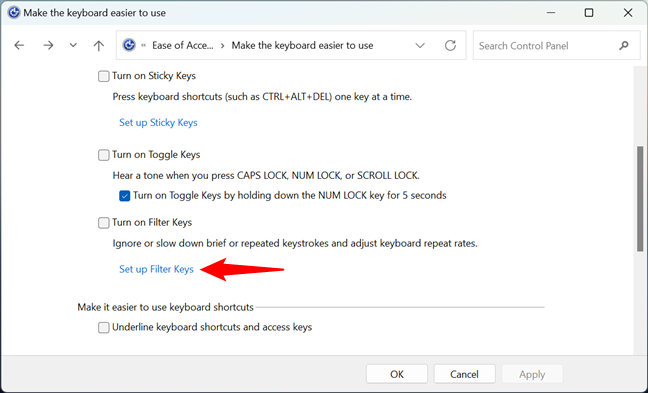This screenshot has width=648, height=393.
Task: Open Set up Sticky Keys link
Action: pos(158,123)
